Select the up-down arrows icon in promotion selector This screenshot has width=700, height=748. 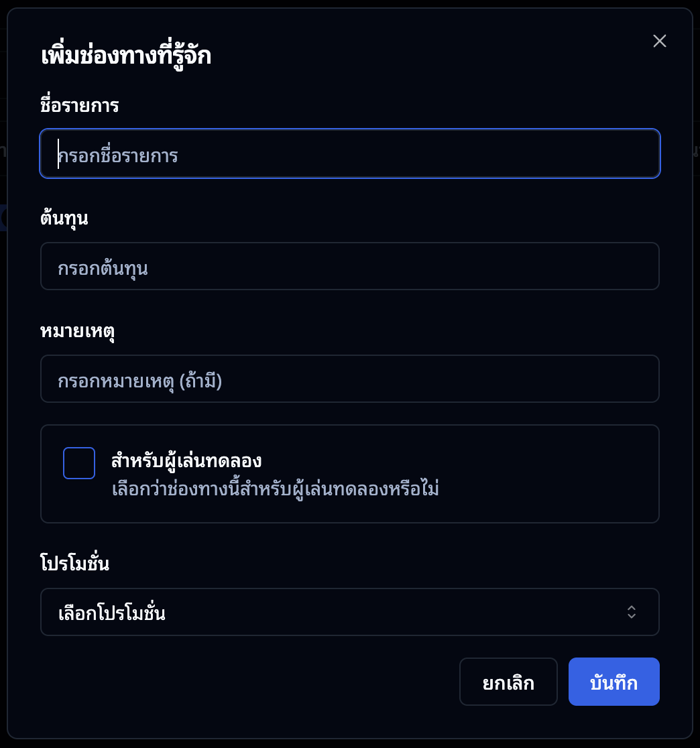pyautogui.click(x=630, y=612)
